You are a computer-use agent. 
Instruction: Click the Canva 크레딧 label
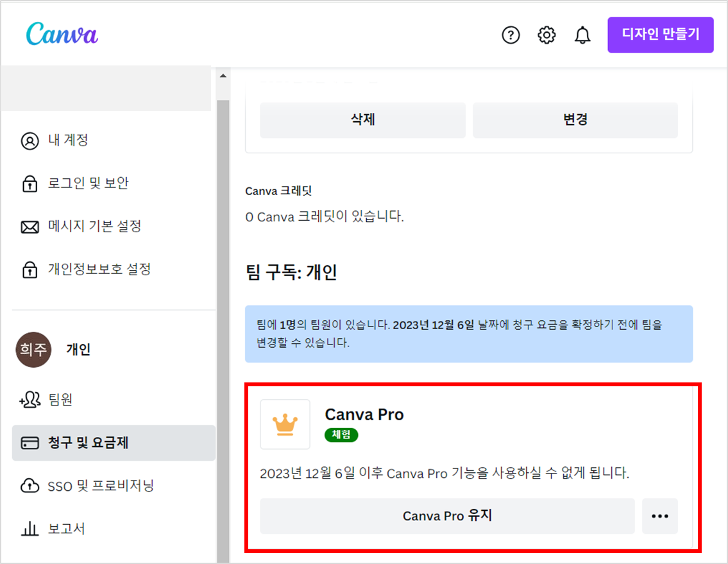point(278,191)
